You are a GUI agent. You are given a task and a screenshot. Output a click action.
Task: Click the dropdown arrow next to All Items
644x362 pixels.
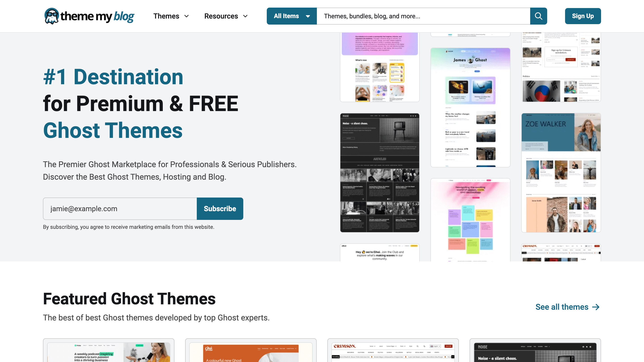(308, 16)
